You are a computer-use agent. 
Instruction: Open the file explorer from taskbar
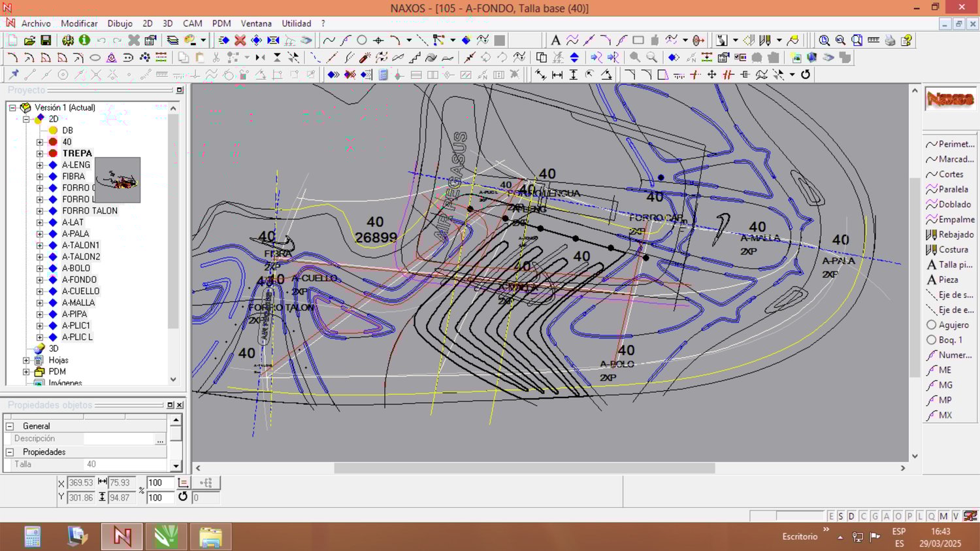[x=210, y=537]
